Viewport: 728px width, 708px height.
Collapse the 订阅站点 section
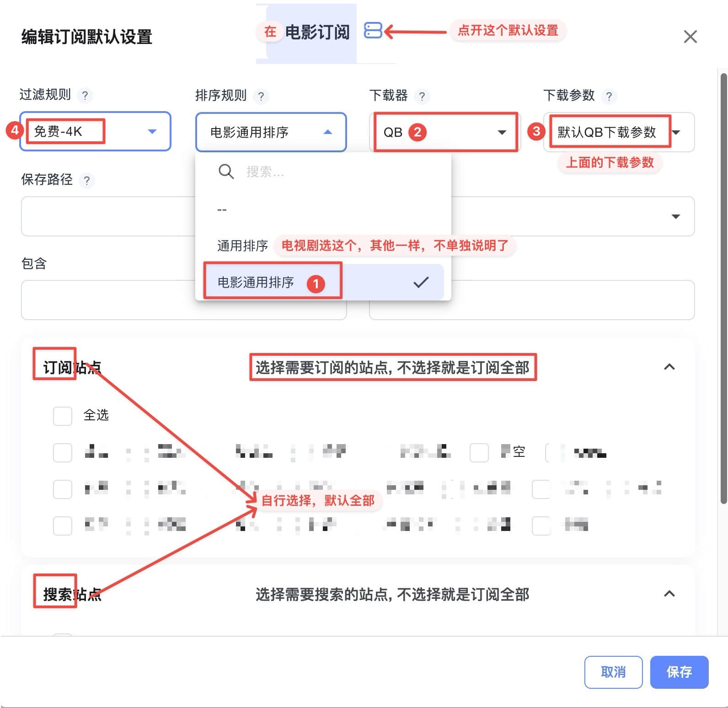coord(669,367)
